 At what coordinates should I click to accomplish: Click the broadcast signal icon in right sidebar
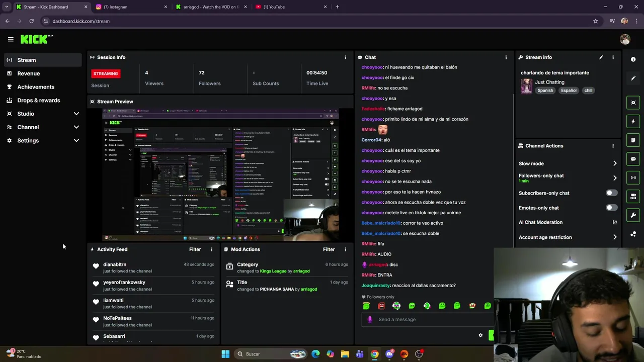(x=633, y=177)
